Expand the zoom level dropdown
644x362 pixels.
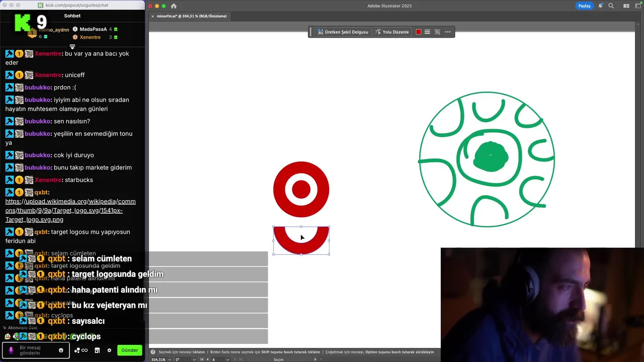[170, 359]
